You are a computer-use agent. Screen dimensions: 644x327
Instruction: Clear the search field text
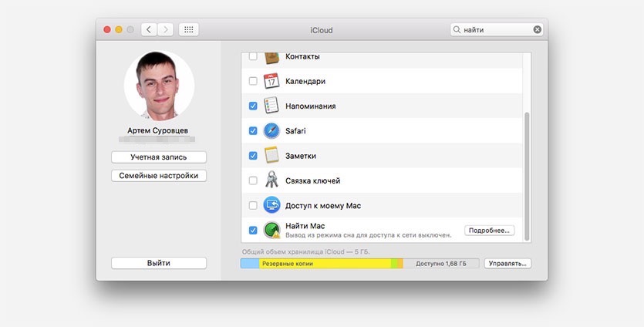[538, 29]
